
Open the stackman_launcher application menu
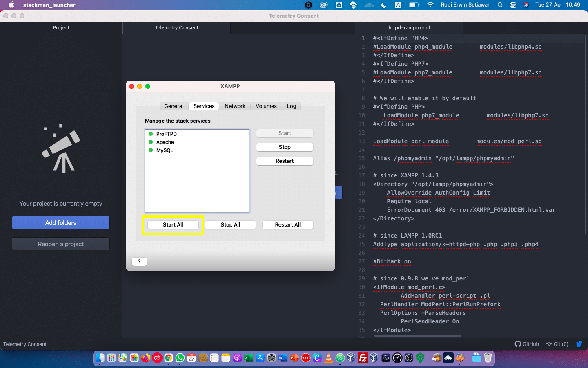(49, 5)
